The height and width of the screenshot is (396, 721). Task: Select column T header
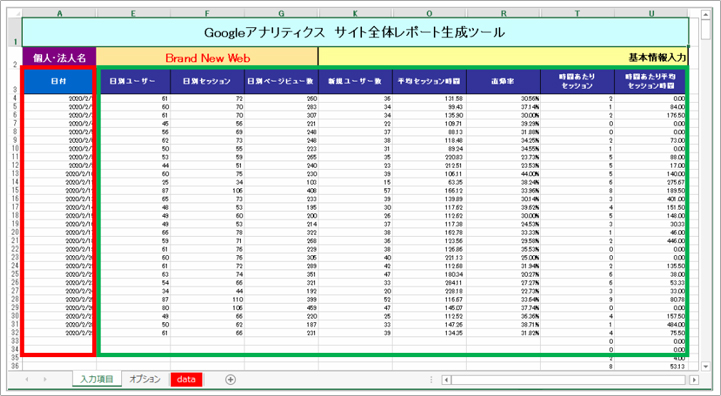coord(577,14)
